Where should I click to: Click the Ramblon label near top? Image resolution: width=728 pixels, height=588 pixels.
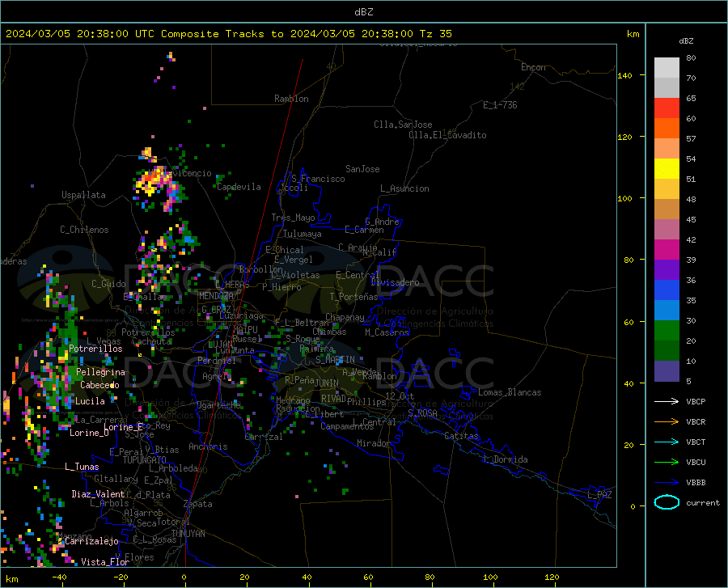(291, 99)
